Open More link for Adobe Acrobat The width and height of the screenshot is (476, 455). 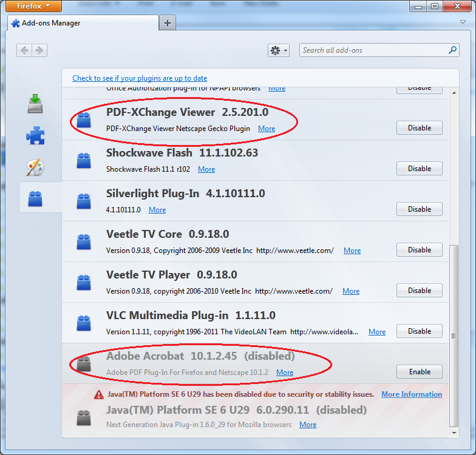pos(285,372)
